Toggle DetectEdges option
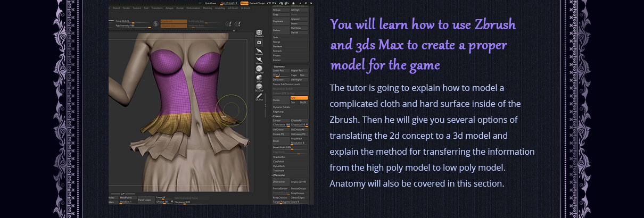 click(299, 197)
